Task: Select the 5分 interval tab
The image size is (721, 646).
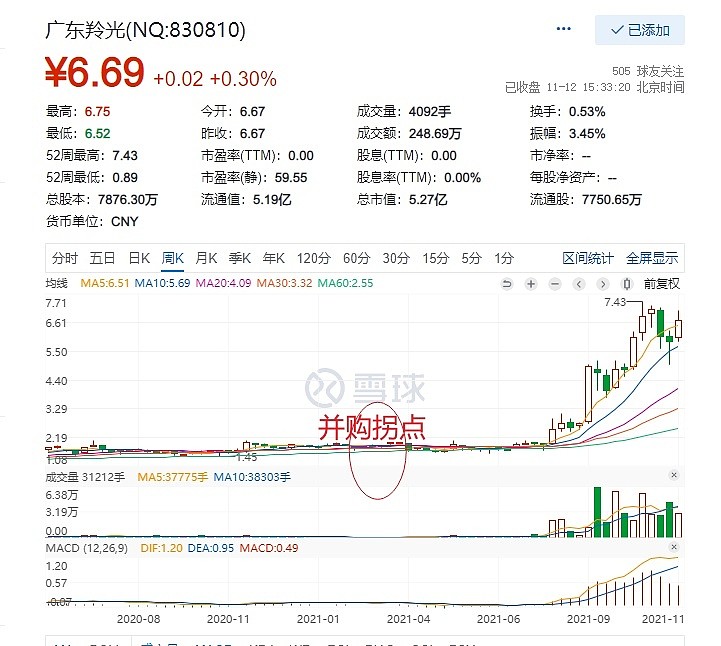Action: (x=471, y=258)
